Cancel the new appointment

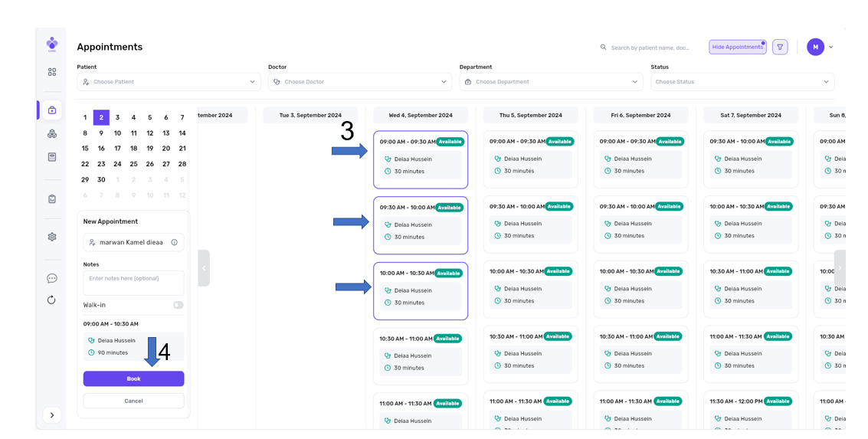[x=133, y=401]
